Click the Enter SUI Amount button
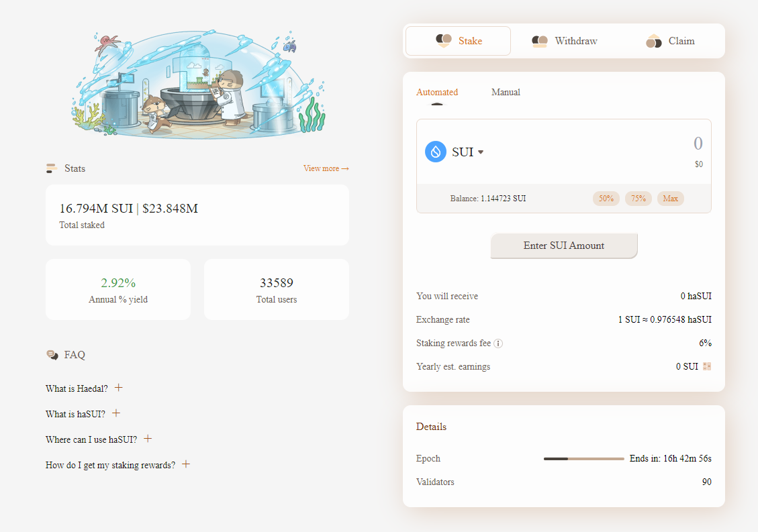Image resolution: width=758 pixels, height=532 pixels. click(x=564, y=246)
